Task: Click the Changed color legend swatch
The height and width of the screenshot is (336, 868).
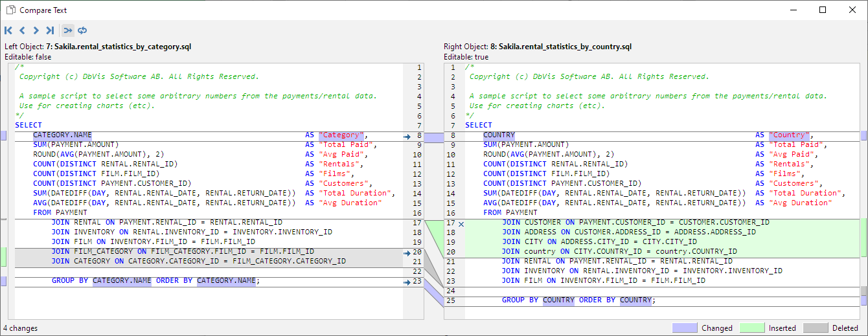Action: tap(685, 328)
